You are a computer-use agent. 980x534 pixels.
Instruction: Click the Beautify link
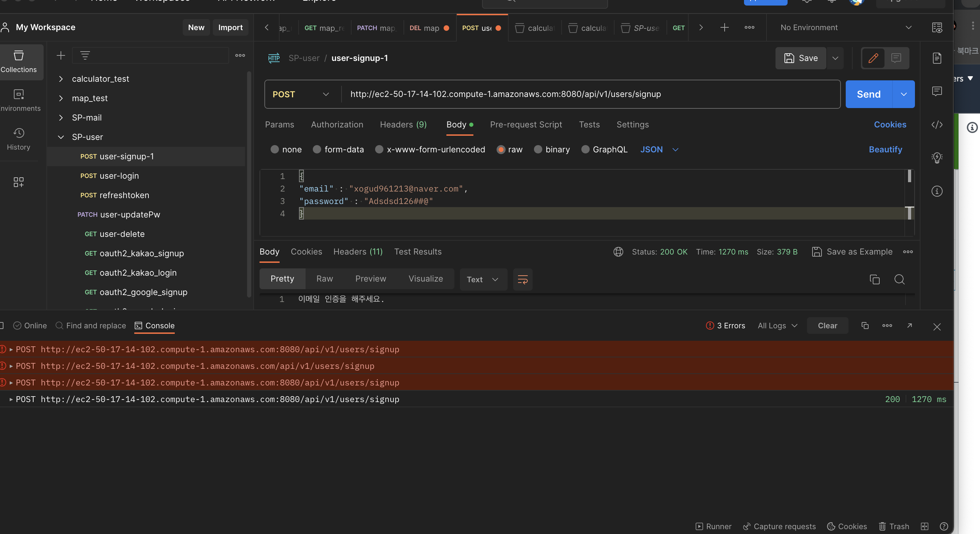click(x=885, y=150)
